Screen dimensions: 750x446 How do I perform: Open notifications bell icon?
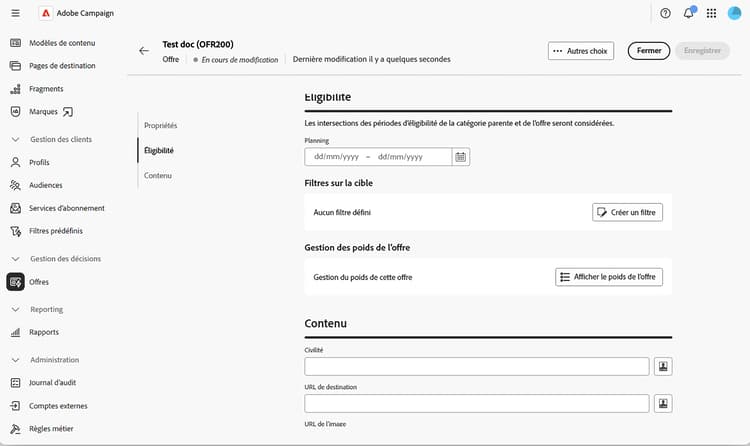tap(689, 13)
